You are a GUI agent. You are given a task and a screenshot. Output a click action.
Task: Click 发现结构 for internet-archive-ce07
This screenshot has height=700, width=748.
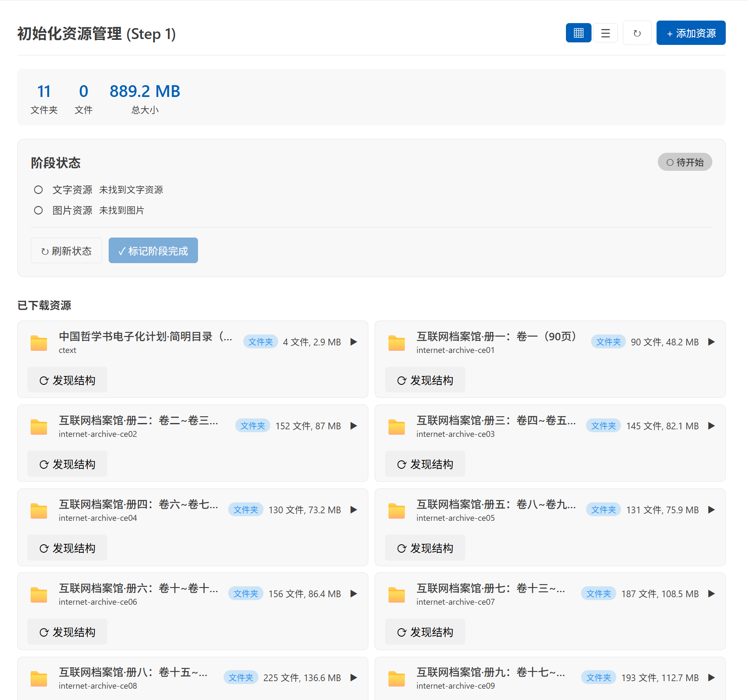425,632
